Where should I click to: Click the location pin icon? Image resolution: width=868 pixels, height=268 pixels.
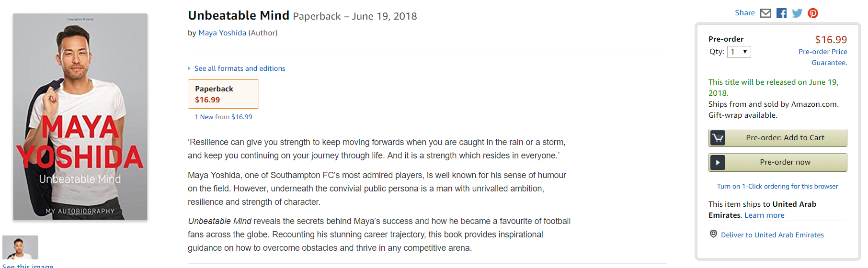[713, 234]
